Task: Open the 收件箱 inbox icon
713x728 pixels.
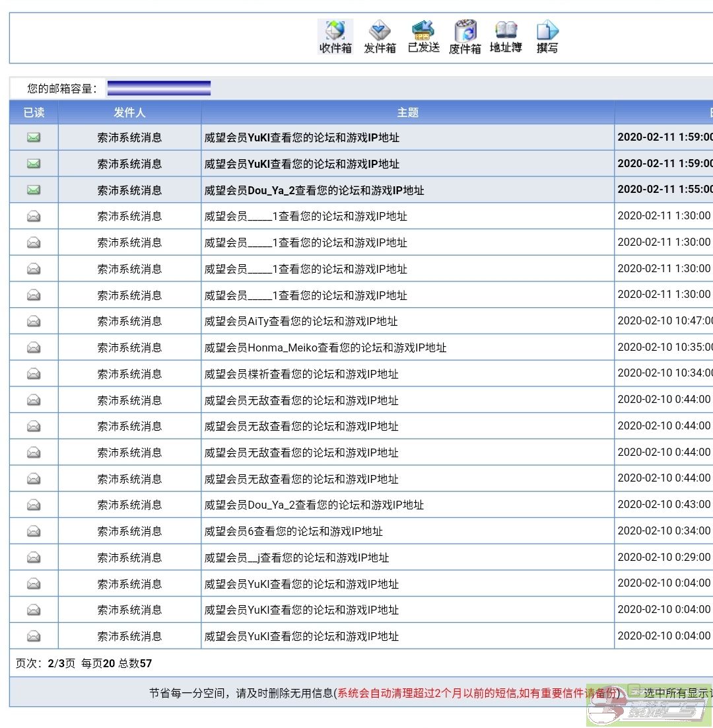Action: tap(335, 37)
